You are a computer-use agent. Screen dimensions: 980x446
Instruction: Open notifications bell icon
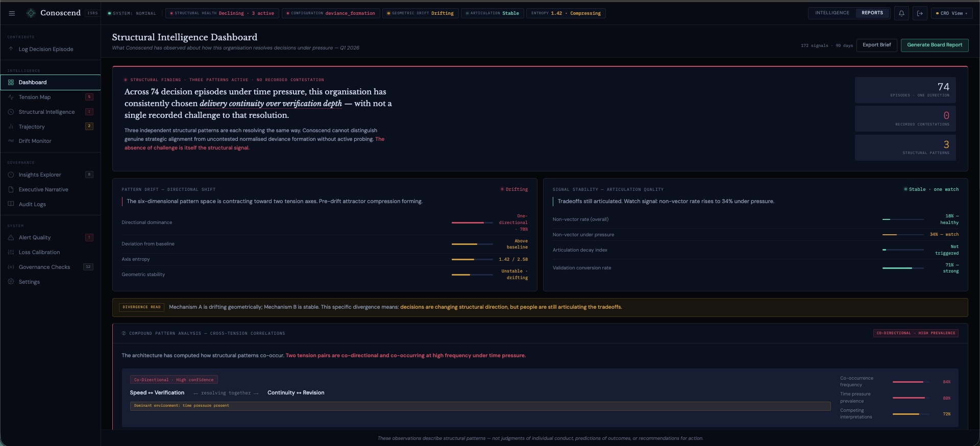(901, 13)
